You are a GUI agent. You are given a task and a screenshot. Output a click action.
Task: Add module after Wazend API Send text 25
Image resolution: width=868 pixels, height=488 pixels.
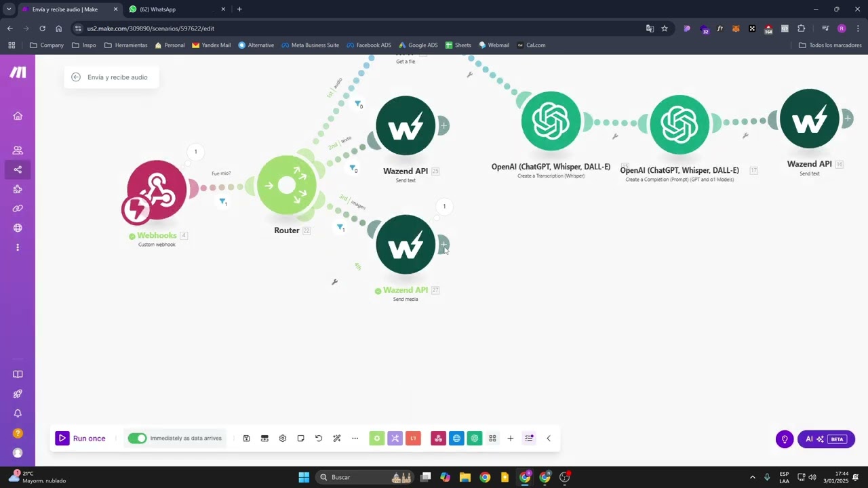[443, 125]
